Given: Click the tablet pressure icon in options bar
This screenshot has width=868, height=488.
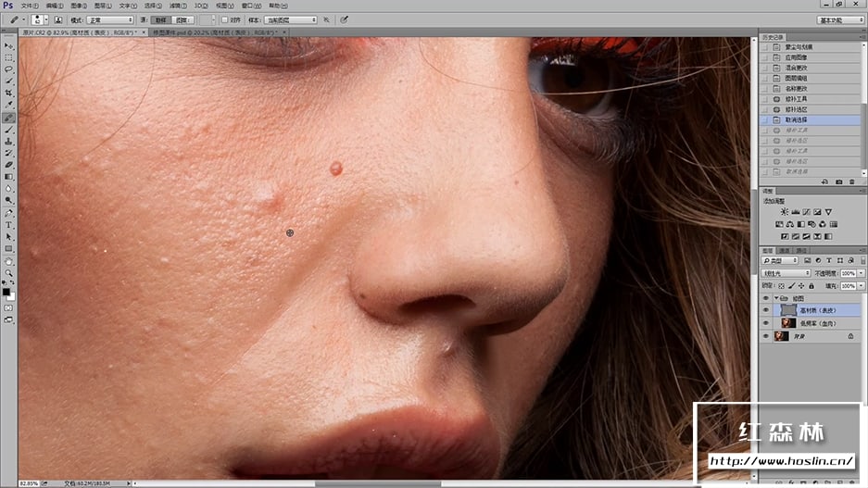Looking at the screenshot, I should [344, 20].
